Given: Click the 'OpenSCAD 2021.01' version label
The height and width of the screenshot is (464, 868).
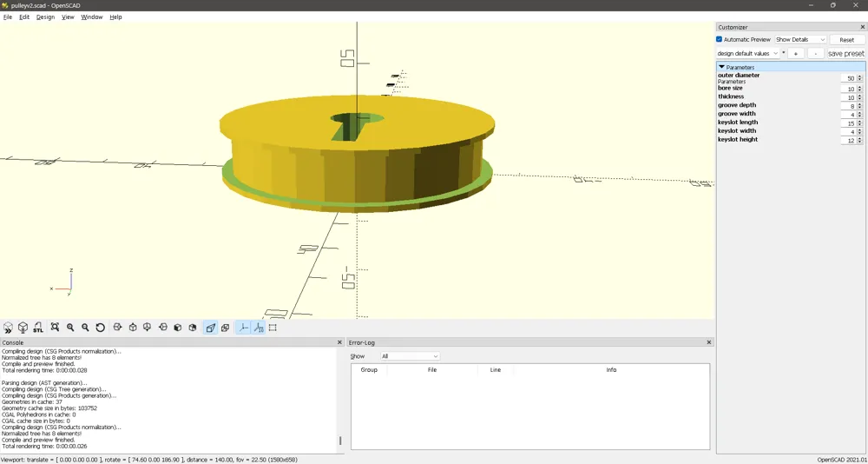Looking at the screenshot, I should pos(841,460).
